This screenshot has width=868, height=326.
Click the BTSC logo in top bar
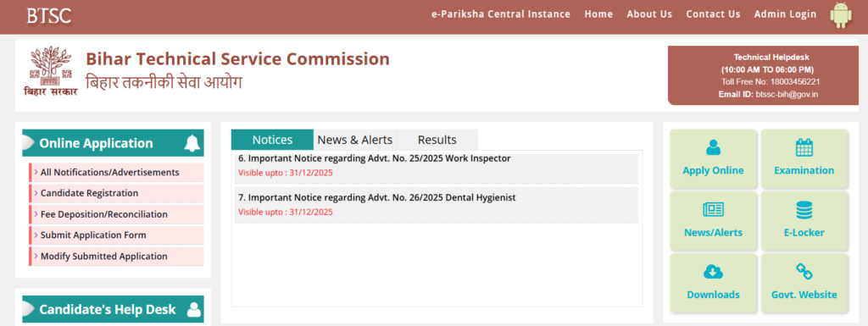tap(48, 15)
